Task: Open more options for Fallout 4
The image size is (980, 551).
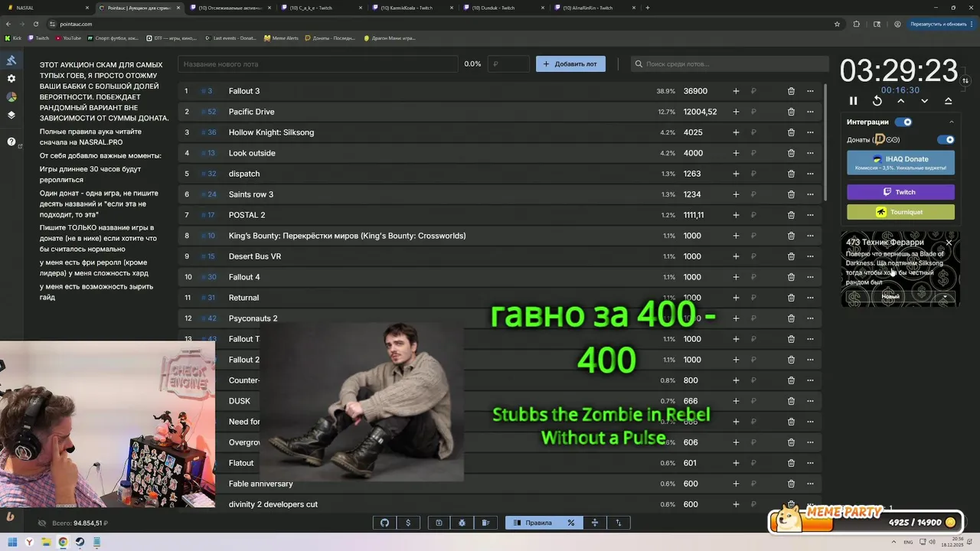Action: click(x=810, y=277)
